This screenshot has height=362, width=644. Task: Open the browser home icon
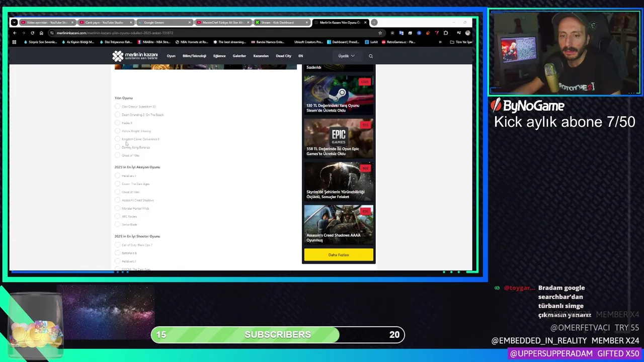(41, 33)
